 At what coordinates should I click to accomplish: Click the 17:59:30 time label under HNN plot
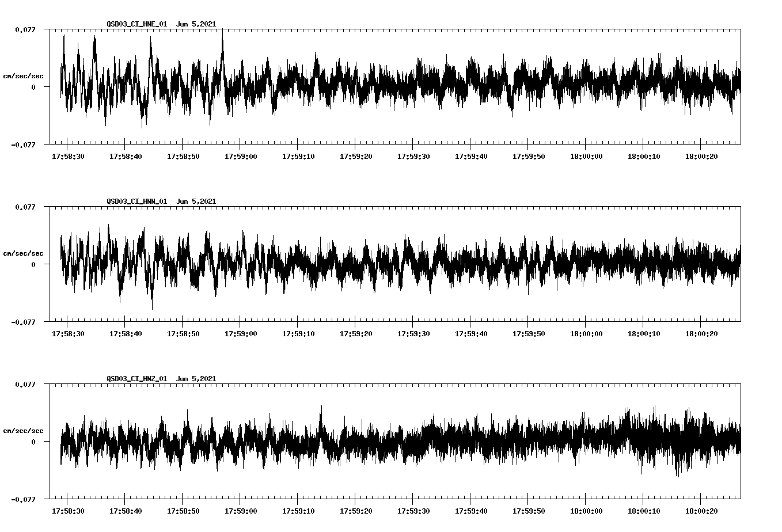[413, 334]
